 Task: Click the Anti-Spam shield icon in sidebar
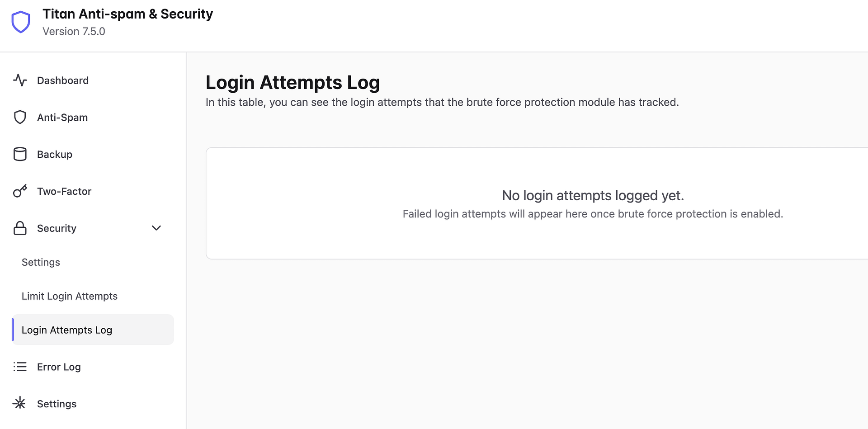[x=20, y=118]
